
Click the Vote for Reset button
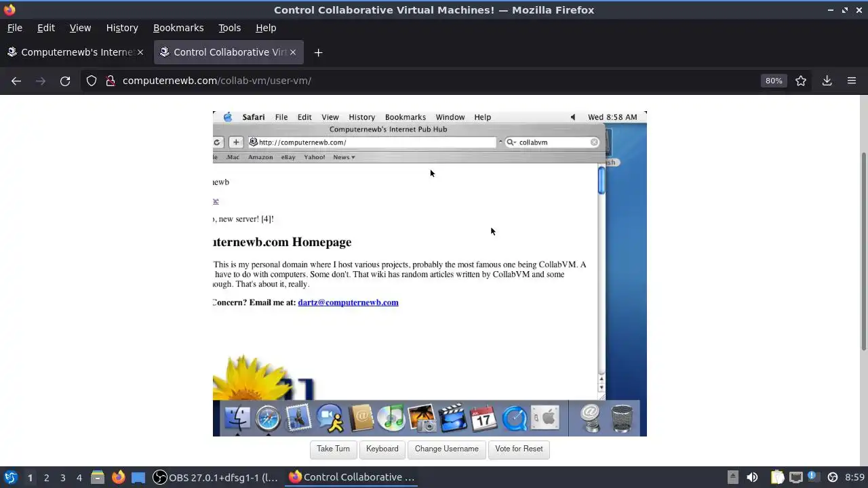[519, 449]
